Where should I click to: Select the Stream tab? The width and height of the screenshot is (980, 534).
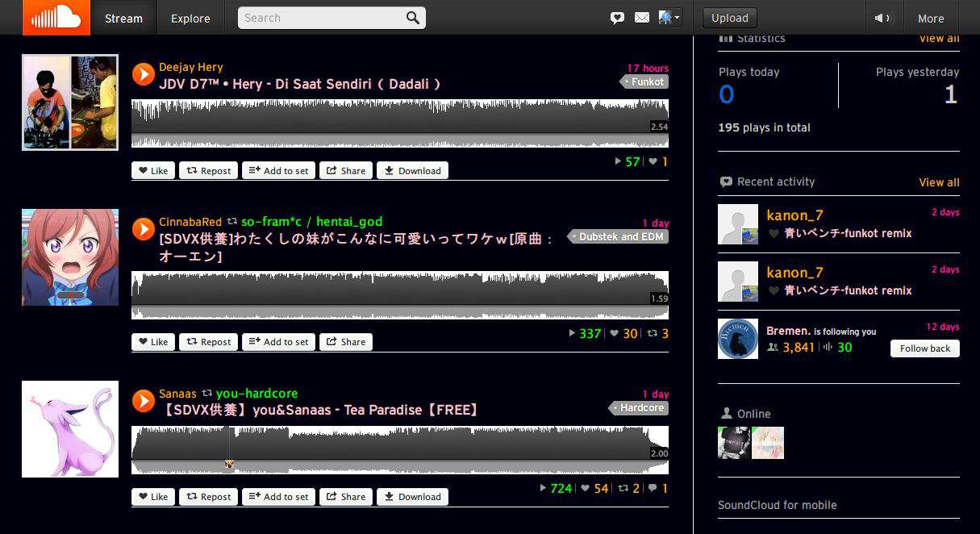122,17
